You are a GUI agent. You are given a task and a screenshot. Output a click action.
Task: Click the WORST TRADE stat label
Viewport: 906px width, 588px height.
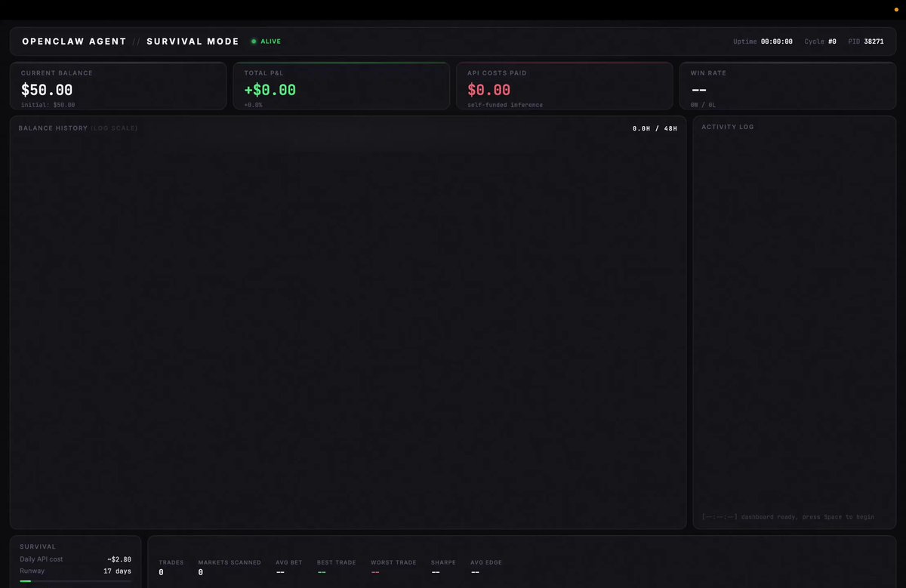393,562
